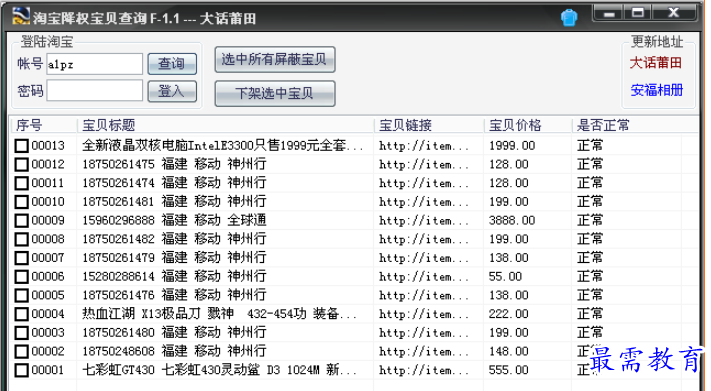Click serial number 00005
The height and width of the screenshot is (391, 711).
click(48, 296)
